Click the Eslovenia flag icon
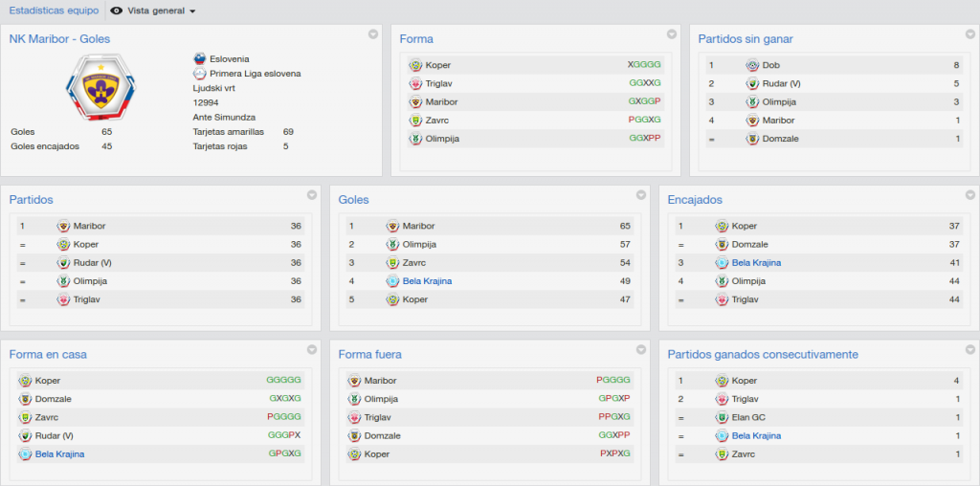Viewport: 980px width, 486px height. (x=199, y=58)
